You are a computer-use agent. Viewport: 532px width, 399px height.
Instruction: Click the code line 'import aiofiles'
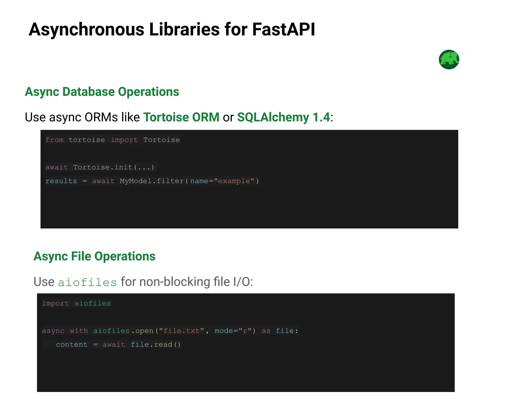pyautogui.click(x=76, y=303)
